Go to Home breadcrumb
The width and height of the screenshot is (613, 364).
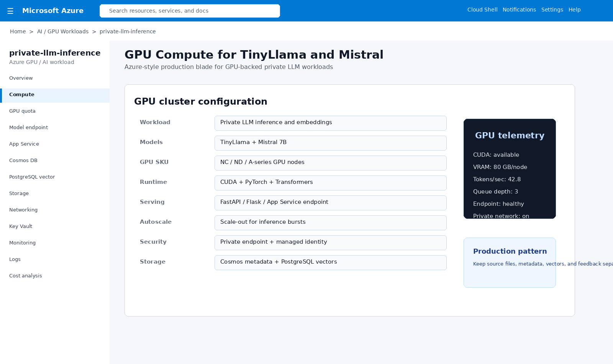click(x=18, y=31)
